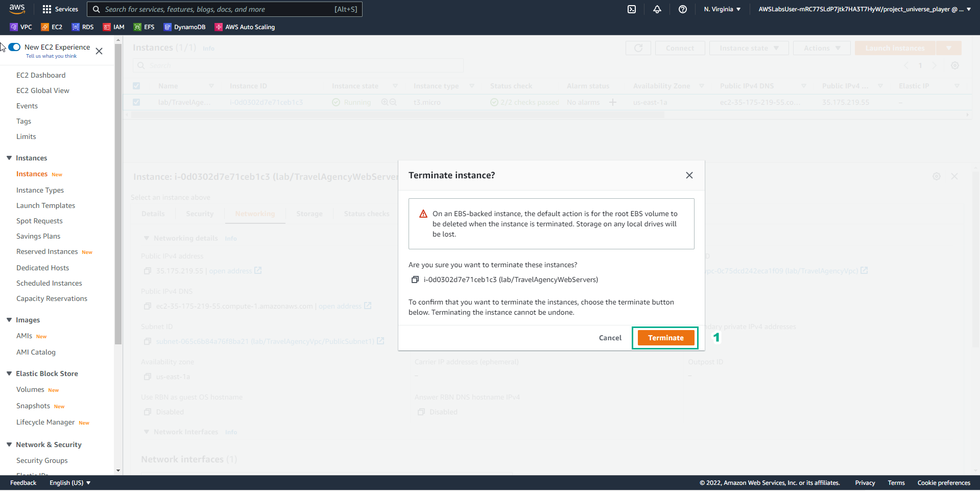Switch to the Storage tab
Viewport: 980px width, 491px height.
click(x=309, y=214)
